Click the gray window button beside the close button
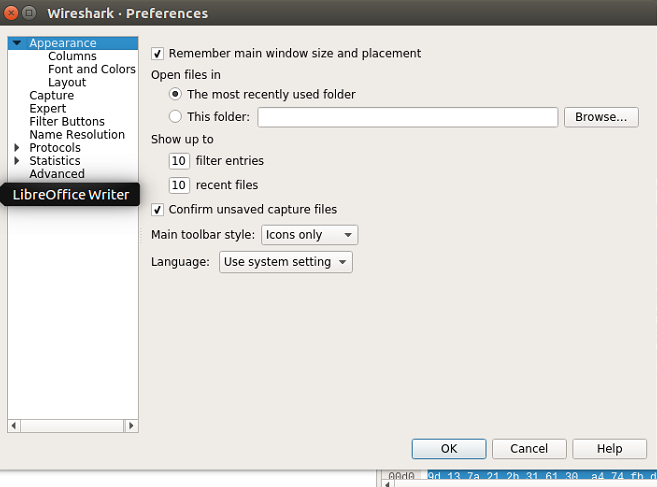This screenshot has height=487, width=657. click(x=28, y=13)
